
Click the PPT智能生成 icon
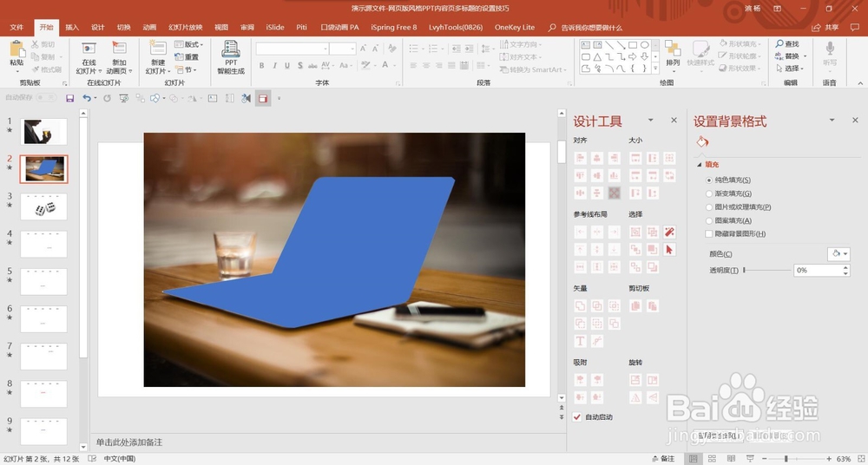pos(231,49)
